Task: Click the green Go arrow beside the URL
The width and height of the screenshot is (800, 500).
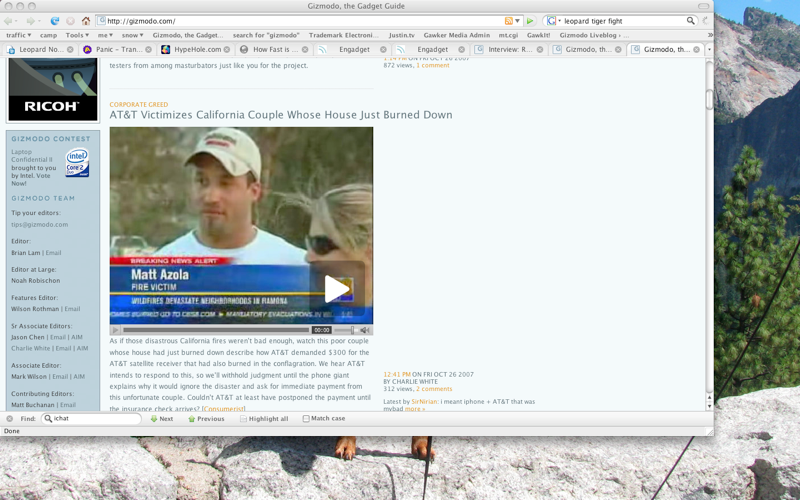Action: 530,21
